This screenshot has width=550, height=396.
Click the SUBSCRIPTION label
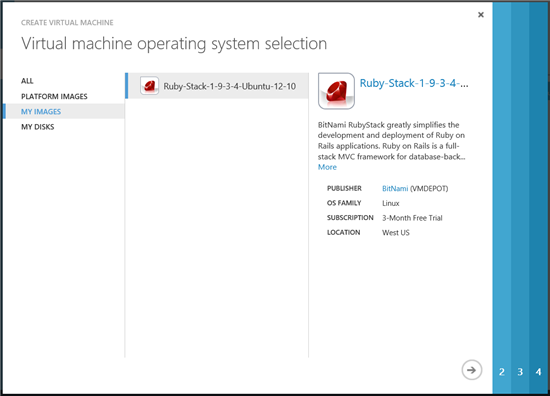point(350,218)
